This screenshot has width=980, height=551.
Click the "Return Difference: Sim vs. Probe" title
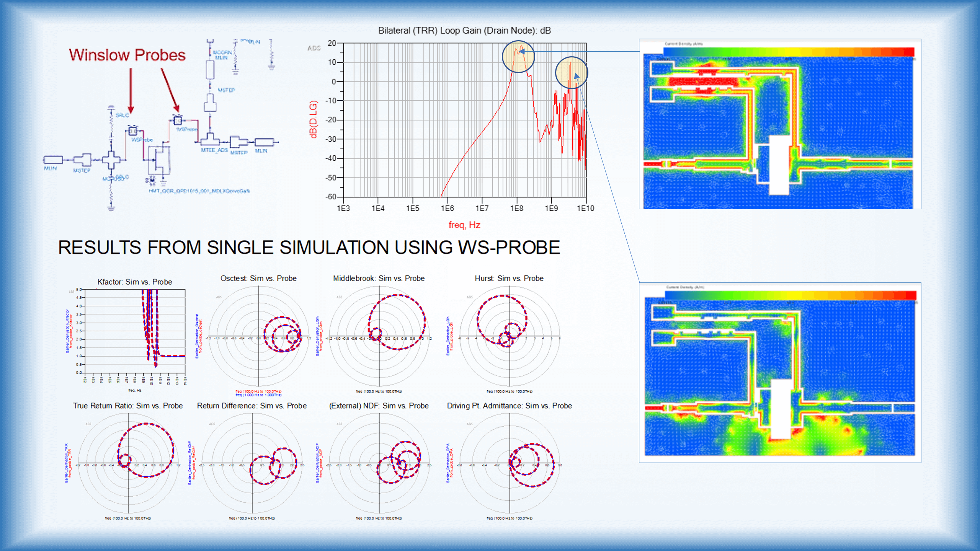coord(252,406)
